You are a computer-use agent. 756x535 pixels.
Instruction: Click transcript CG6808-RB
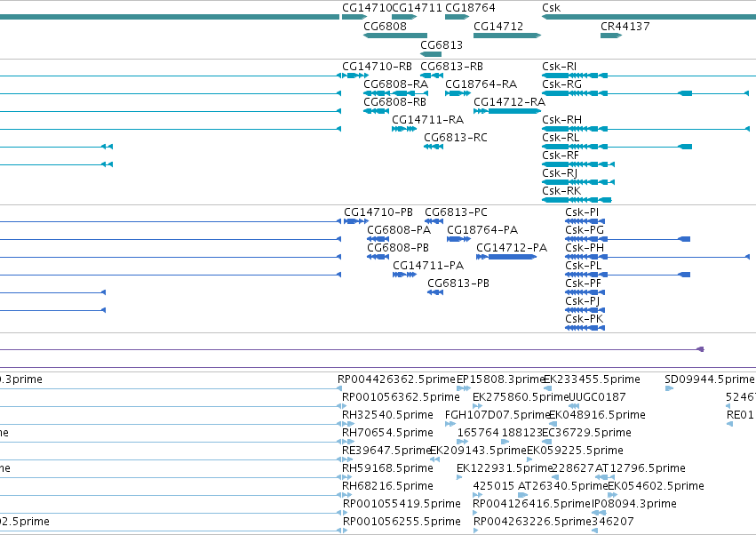[394, 102]
